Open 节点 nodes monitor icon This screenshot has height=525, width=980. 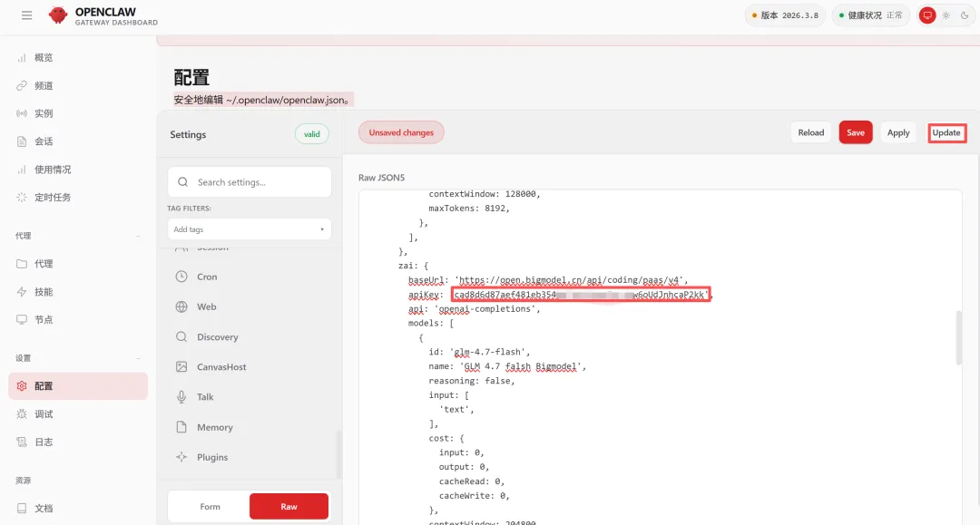tap(21, 319)
